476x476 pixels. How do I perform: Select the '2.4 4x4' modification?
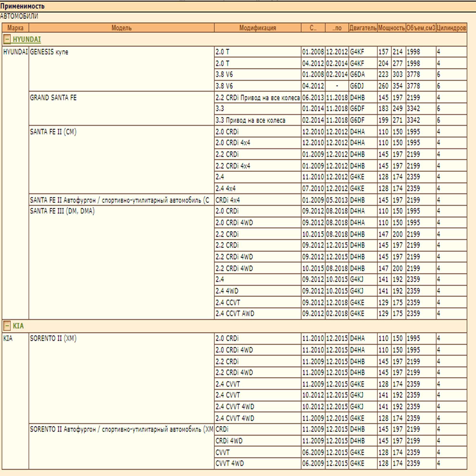tap(258, 188)
